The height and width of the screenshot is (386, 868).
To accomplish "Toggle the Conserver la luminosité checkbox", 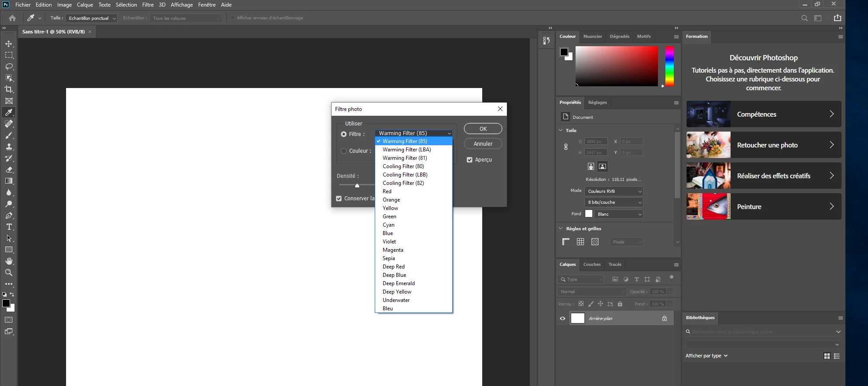I will (339, 199).
